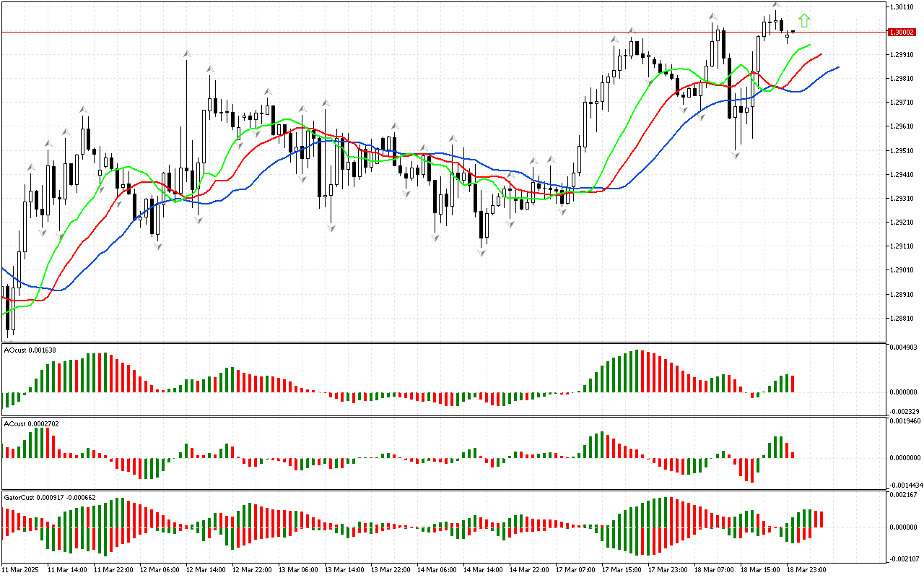Click price scale value 1.28810
This screenshot has height=578, width=924.
pos(902,319)
